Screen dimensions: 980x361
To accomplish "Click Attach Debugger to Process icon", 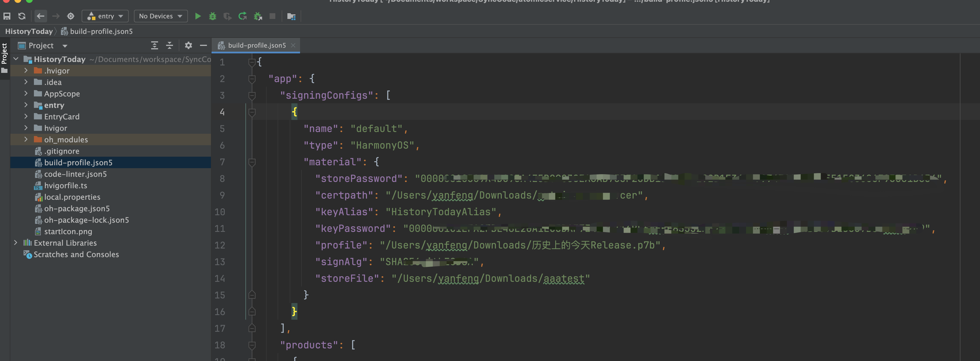I will click(258, 16).
